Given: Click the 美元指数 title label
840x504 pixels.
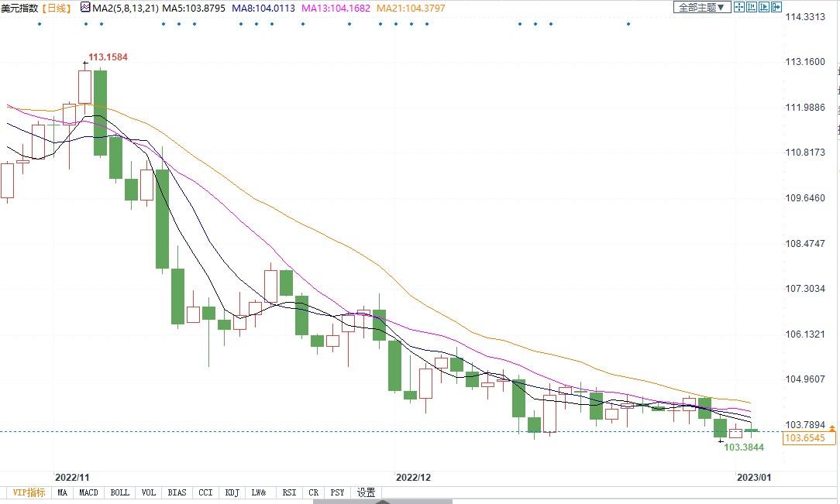Looking at the screenshot, I should point(19,8).
